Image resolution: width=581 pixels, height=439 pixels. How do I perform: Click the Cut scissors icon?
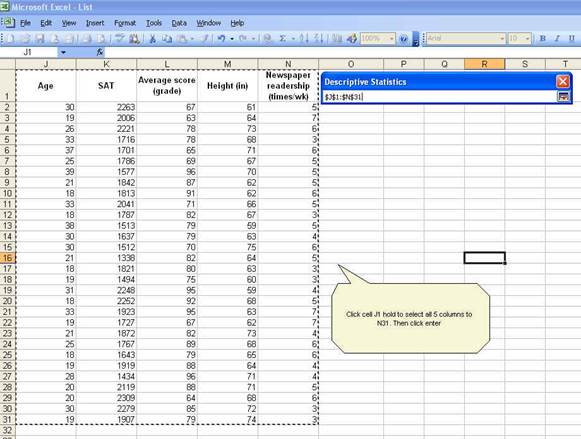(x=152, y=39)
